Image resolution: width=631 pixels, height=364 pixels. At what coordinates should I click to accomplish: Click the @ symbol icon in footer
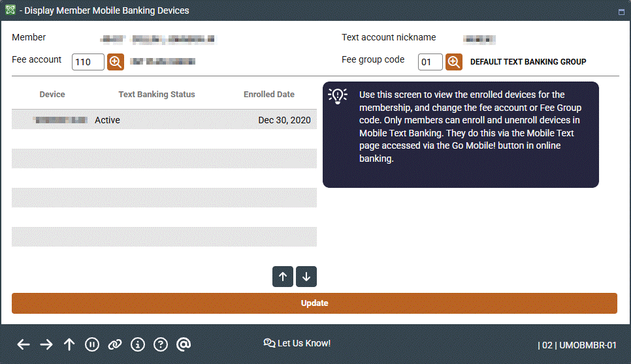coord(184,344)
